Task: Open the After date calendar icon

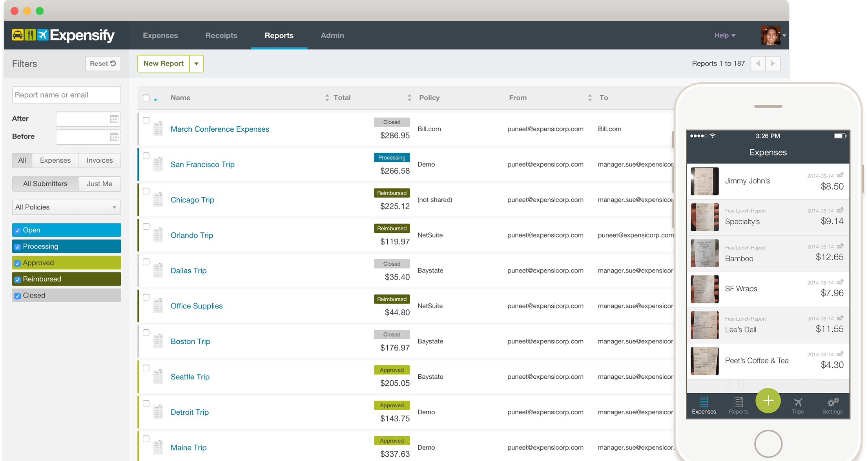Action: click(114, 119)
